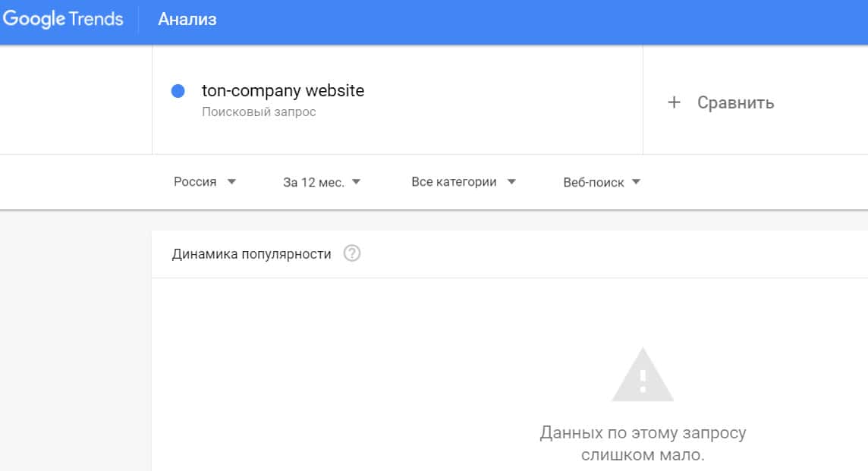Click the warning triangle icon in the chart area
Viewport: 868px width, 471px height.
(x=643, y=375)
